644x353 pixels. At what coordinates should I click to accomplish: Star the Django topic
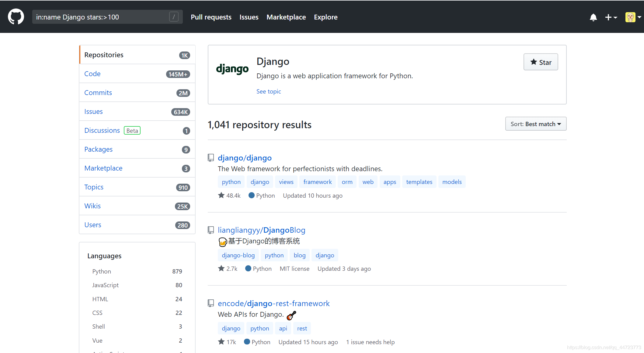point(541,62)
